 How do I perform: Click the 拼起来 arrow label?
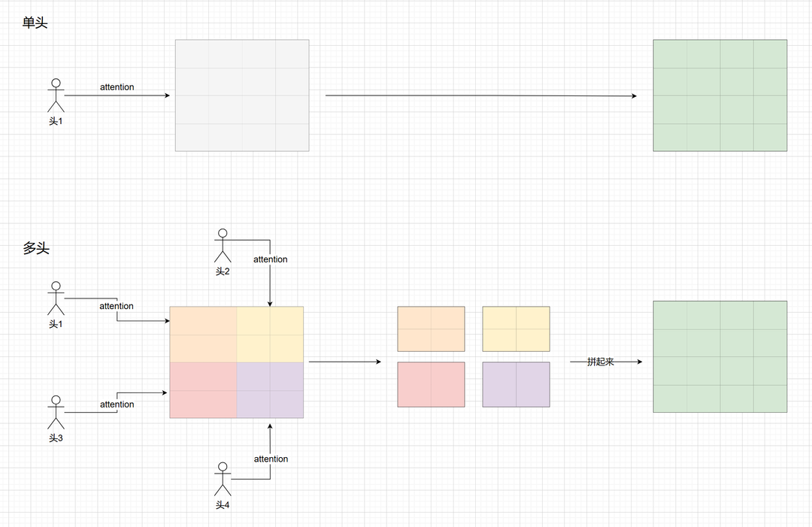click(x=600, y=362)
